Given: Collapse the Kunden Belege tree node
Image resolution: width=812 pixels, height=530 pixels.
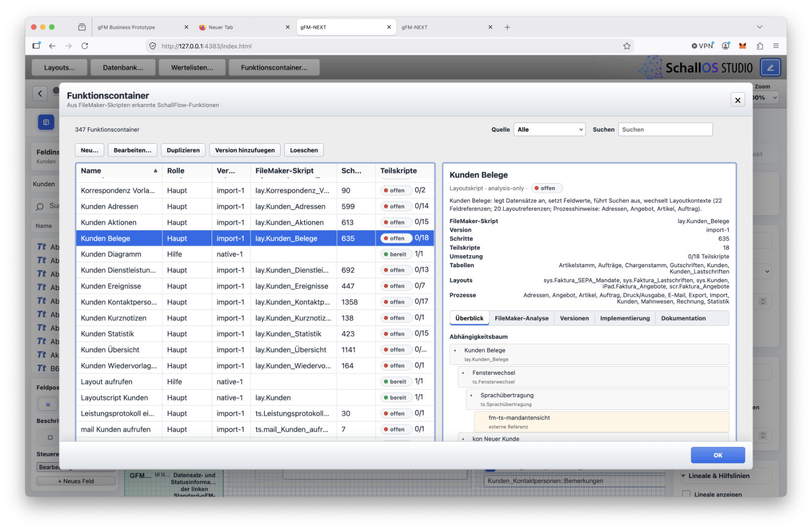Looking at the screenshot, I should 455,350.
